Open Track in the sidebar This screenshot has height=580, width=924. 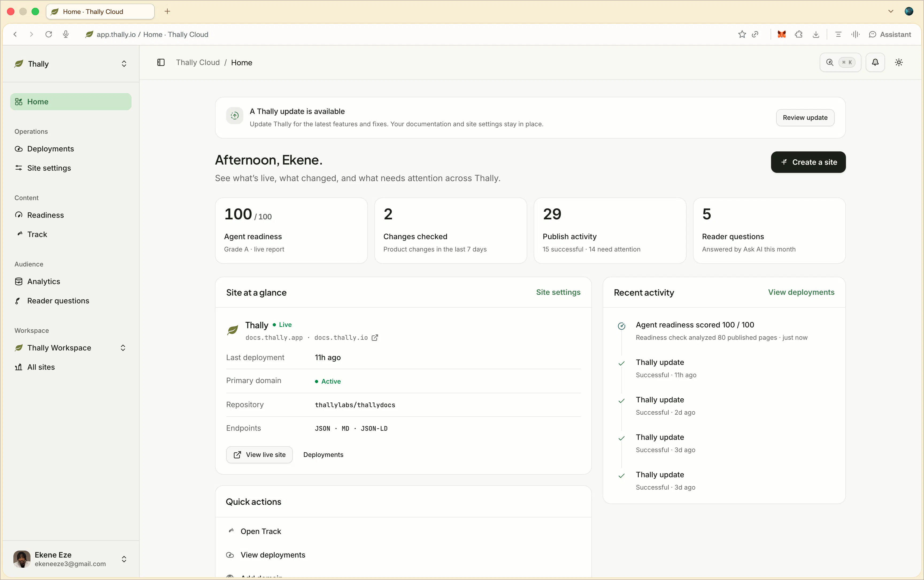pyautogui.click(x=71, y=234)
